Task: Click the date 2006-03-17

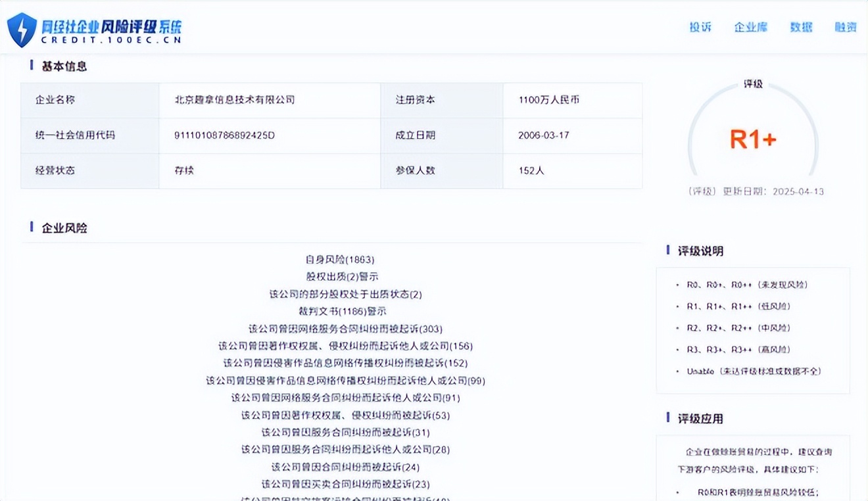Action: [x=544, y=135]
